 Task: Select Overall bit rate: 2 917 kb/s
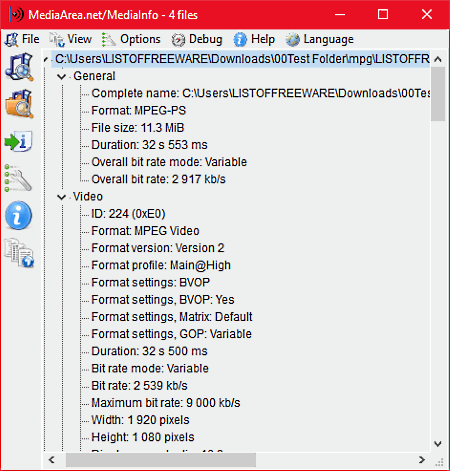click(x=158, y=179)
